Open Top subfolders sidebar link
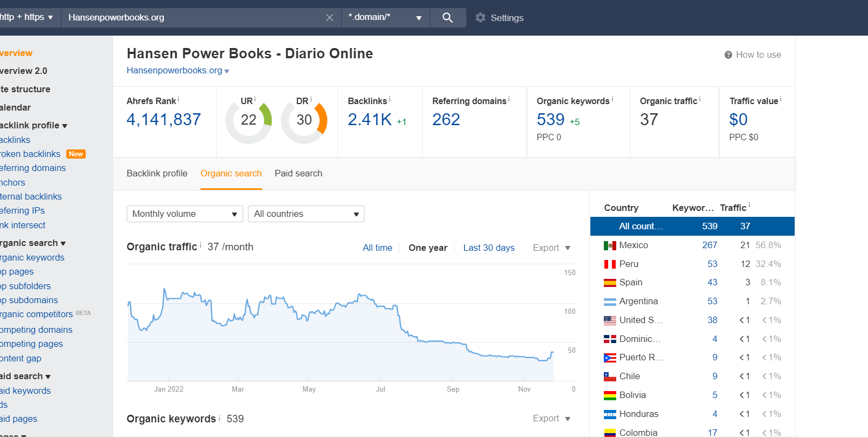The height and width of the screenshot is (438, 868). click(25, 286)
